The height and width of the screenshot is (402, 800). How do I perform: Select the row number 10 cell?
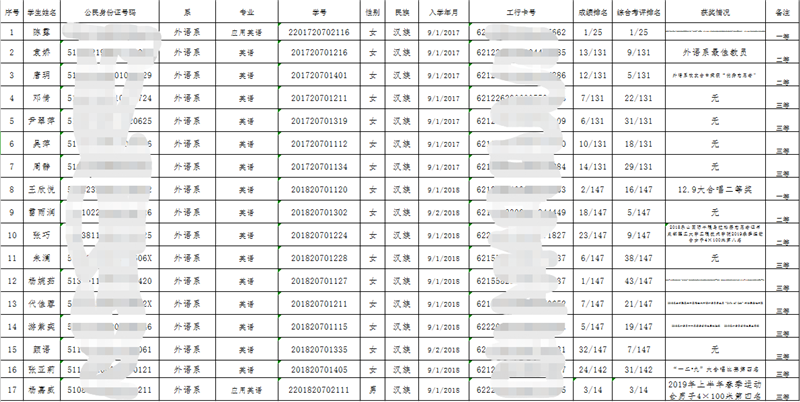click(x=12, y=235)
